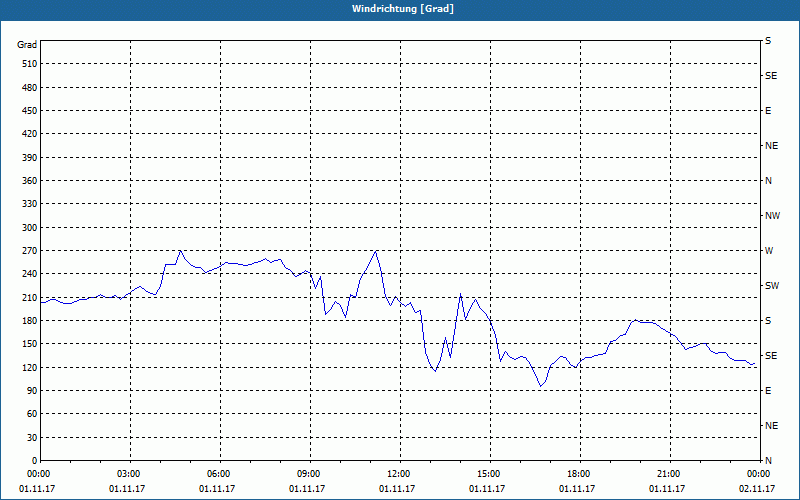
Task: Click the '15:00' time axis label
Action: [x=491, y=474]
